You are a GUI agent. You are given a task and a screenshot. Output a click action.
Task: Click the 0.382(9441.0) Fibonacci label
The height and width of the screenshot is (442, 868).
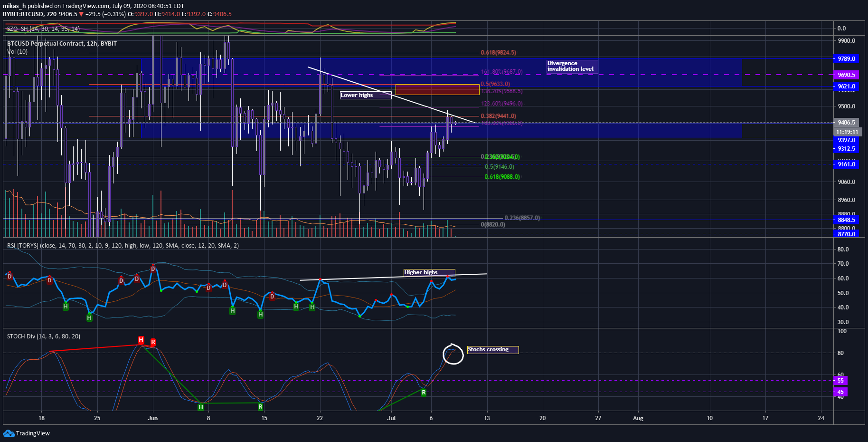(x=499, y=116)
